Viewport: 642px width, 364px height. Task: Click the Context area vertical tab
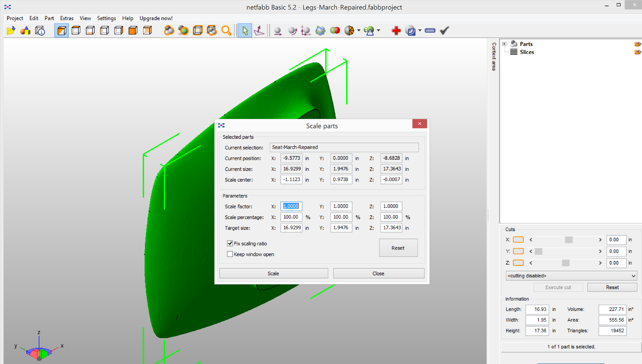[x=493, y=56]
